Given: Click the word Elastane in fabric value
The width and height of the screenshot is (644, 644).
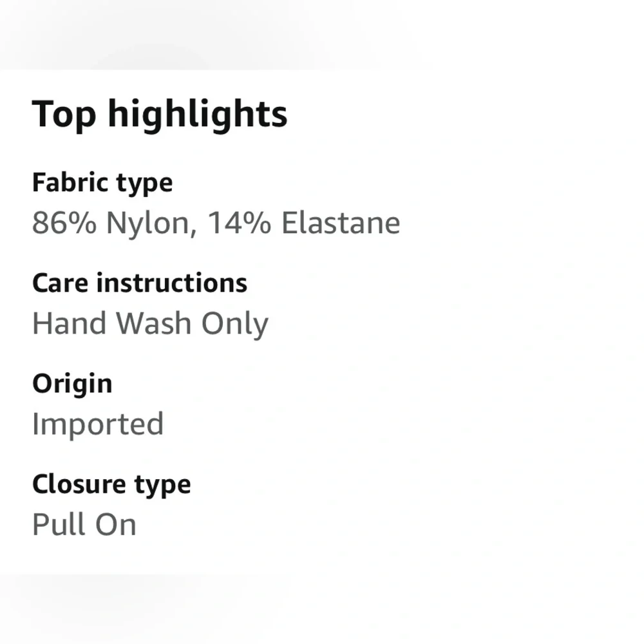Looking at the screenshot, I should (341, 223).
